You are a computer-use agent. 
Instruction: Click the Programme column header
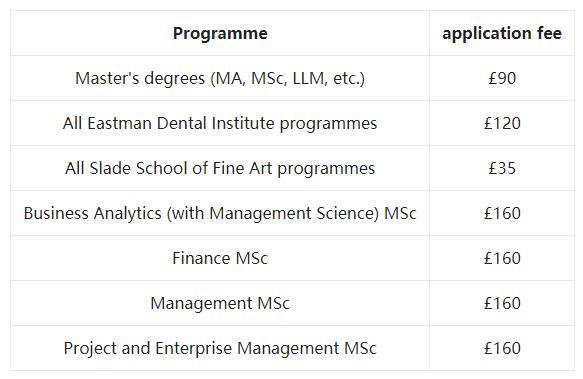point(220,33)
